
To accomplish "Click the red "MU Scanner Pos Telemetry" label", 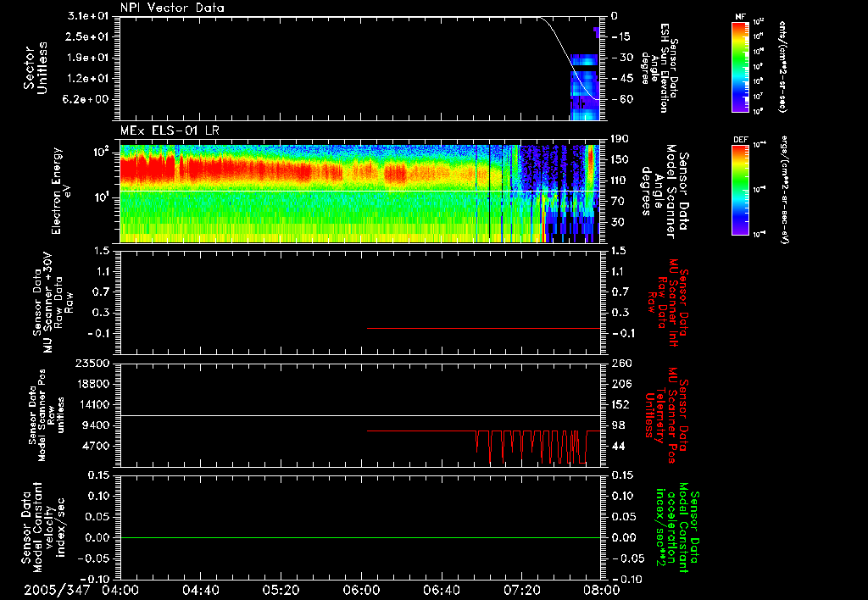I will point(666,415).
